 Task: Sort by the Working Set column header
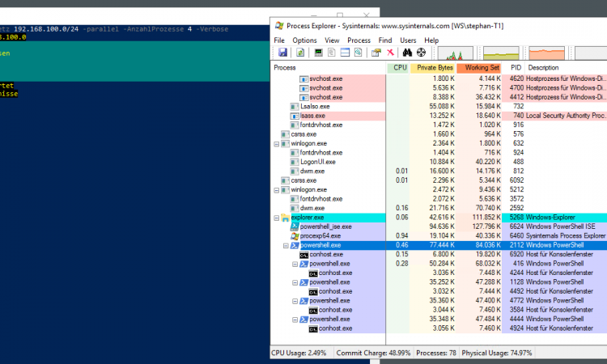(479, 68)
